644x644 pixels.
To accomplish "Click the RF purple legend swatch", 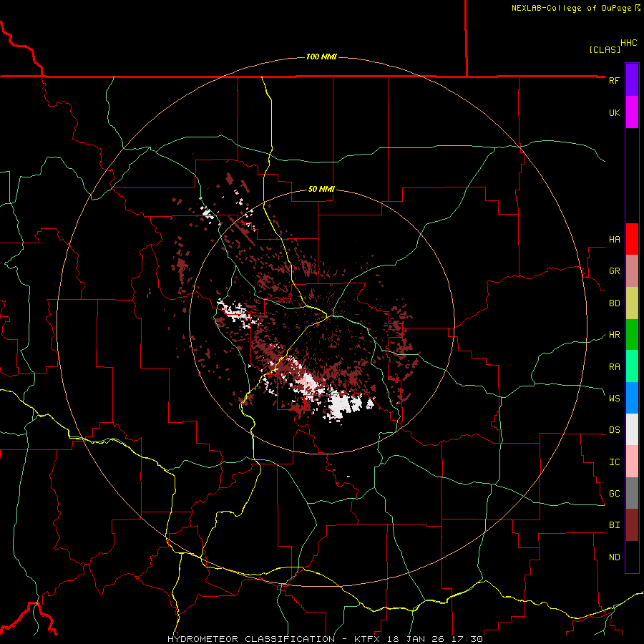I will [632, 80].
